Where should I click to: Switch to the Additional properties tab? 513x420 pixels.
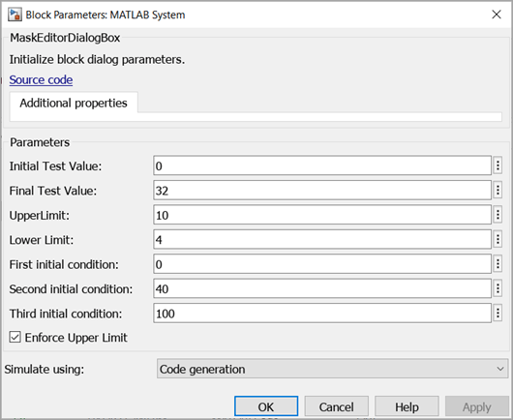pyautogui.click(x=74, y=103)
